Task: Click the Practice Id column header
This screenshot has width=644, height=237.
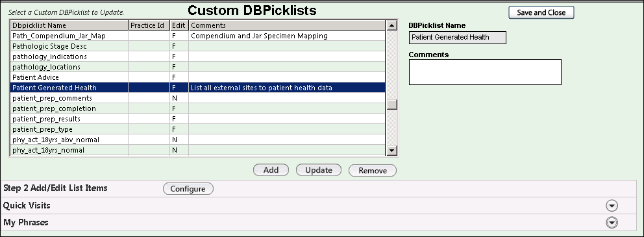Action: [x=149, y=25]
